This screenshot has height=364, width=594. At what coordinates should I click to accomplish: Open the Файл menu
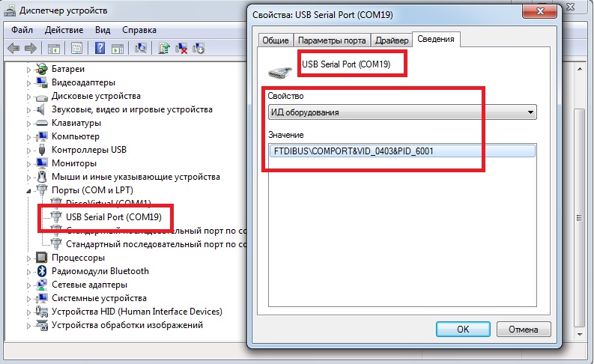tap(22, 29)
